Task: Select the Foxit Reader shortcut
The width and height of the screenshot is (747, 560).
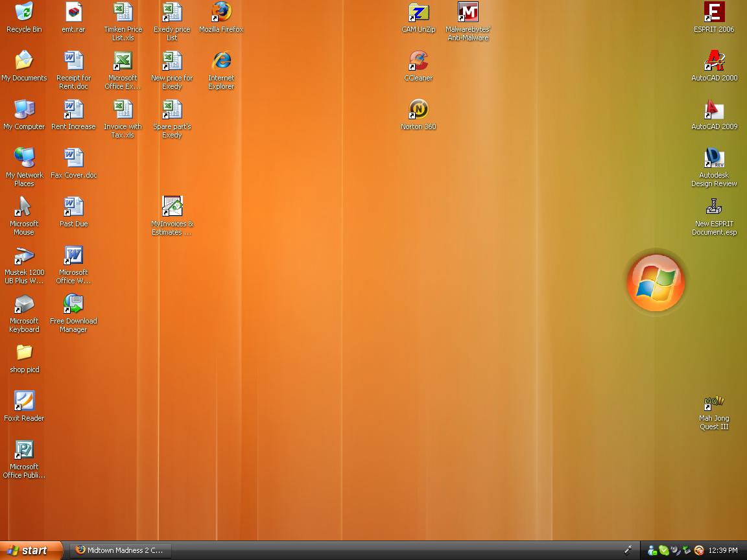Action: (24, 401)
